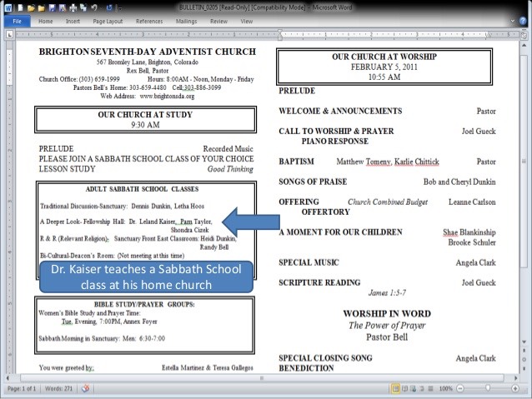This screenshot has height=399, width=532.
Task: Select Print Layout view button
Action: 395,388
